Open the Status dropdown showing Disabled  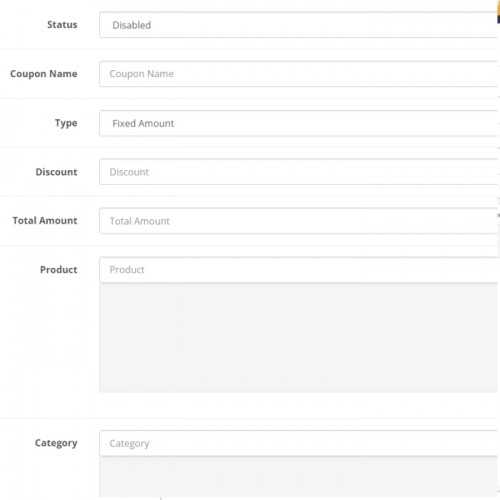[x=299, y=25]
